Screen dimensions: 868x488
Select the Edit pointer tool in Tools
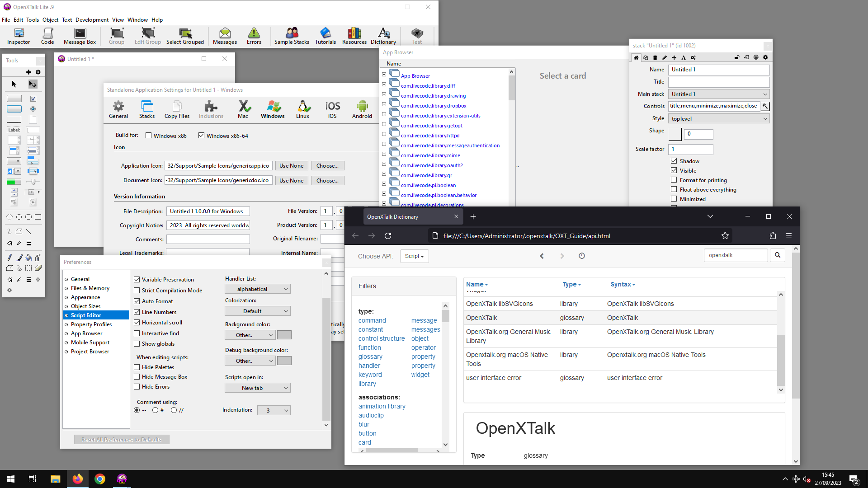click(33, 84)
